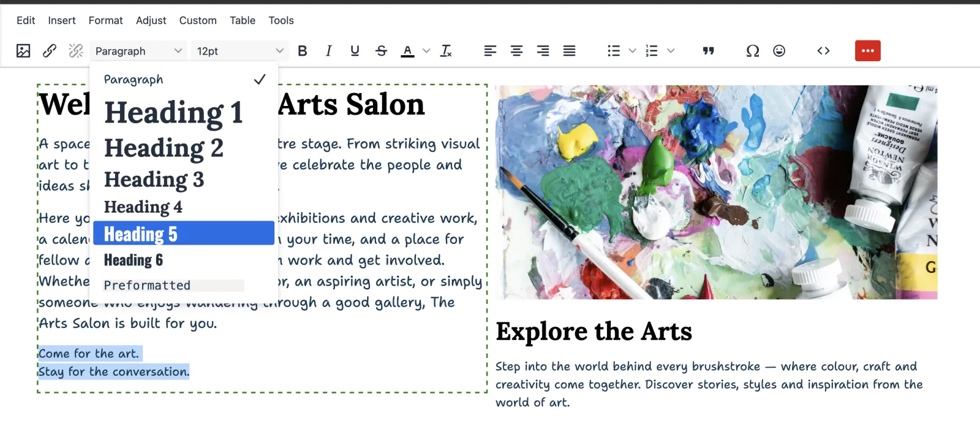
Task: Choose Heading 1 from the format list
Action: (184, 113)
